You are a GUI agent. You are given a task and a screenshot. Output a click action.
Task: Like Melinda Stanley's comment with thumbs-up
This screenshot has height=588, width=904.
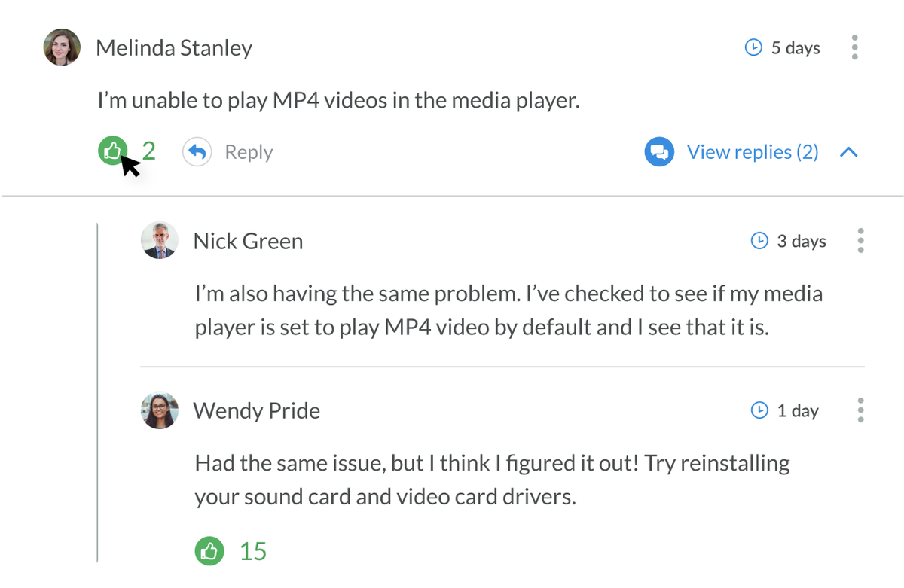coord(111,151)
